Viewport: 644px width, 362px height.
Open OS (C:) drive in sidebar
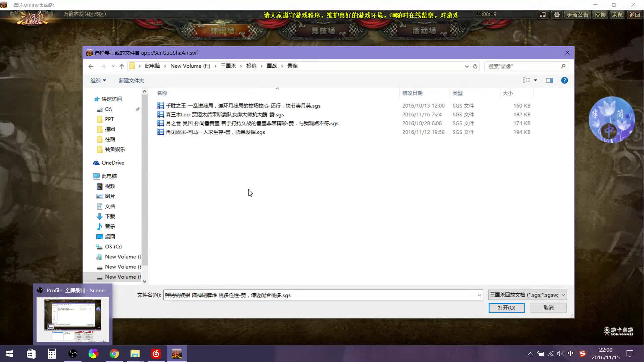pos(113,247)
